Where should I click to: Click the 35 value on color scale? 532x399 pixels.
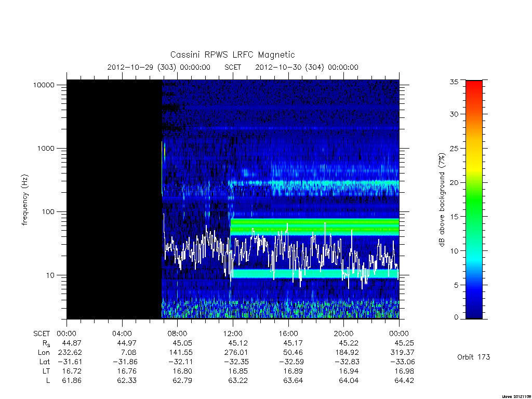(454, 82)
